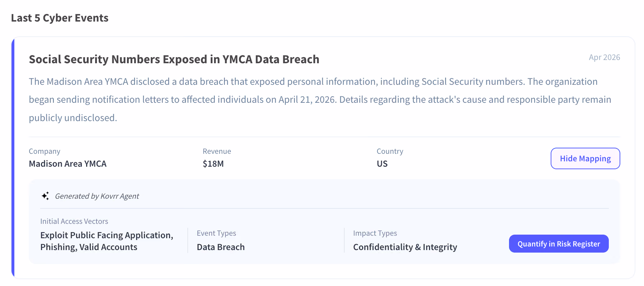This screenshot has height=286, width=644.
Task: Open the YMCA Data Breach event title
Action: tap(174, 59)
